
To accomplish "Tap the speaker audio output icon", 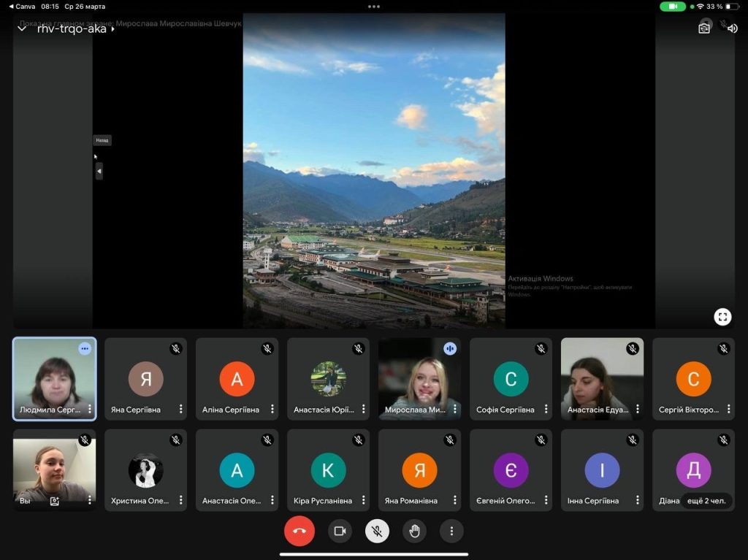I will pos(732,28).
